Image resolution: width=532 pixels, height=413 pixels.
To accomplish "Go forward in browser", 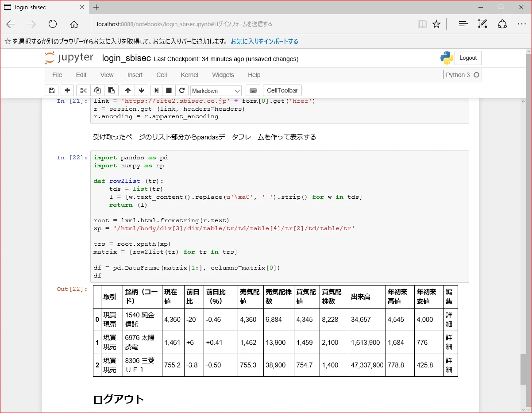I will point(31,24).
